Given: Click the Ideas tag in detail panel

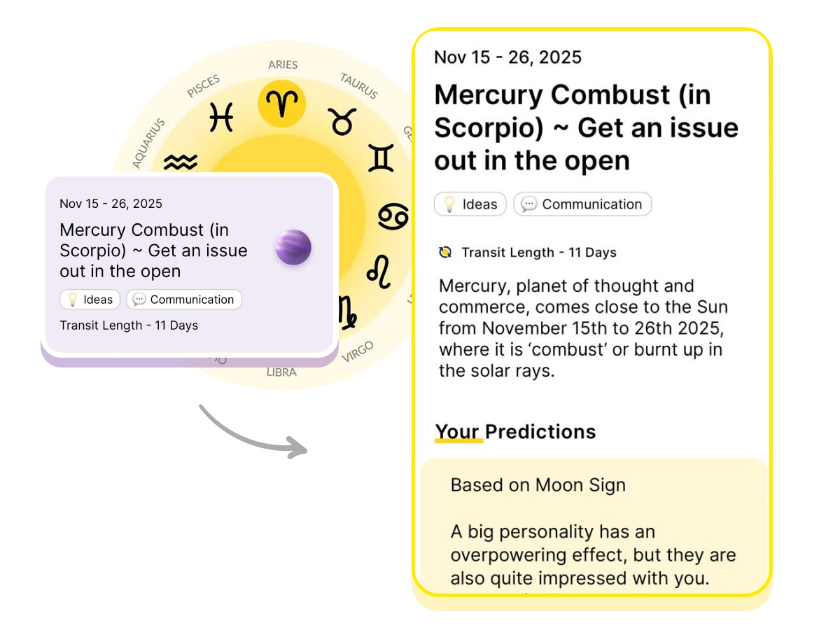Looking at the screenshot, I should (x=470, y=204).
